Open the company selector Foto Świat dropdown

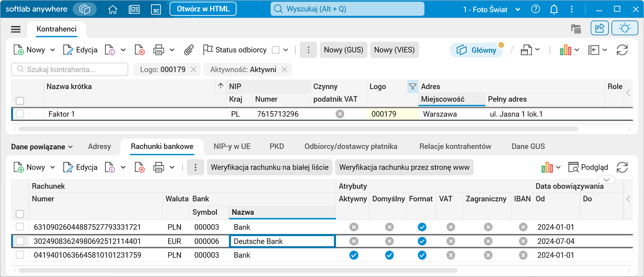pos(491,9)
